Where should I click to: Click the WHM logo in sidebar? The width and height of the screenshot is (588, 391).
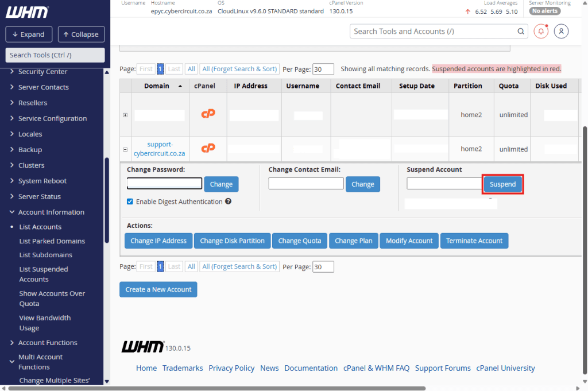tap(28, 12)
